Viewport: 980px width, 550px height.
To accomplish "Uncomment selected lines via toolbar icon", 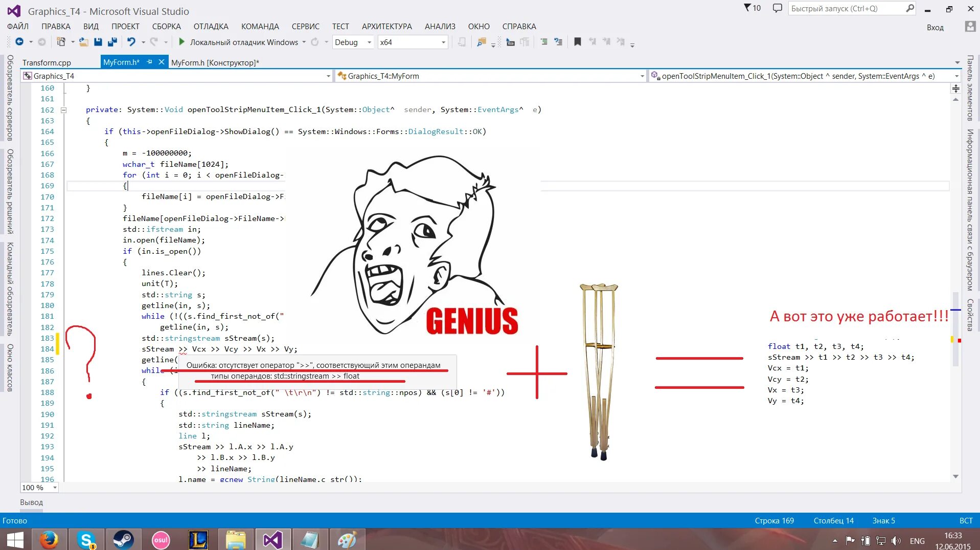I will click(558, 42).
